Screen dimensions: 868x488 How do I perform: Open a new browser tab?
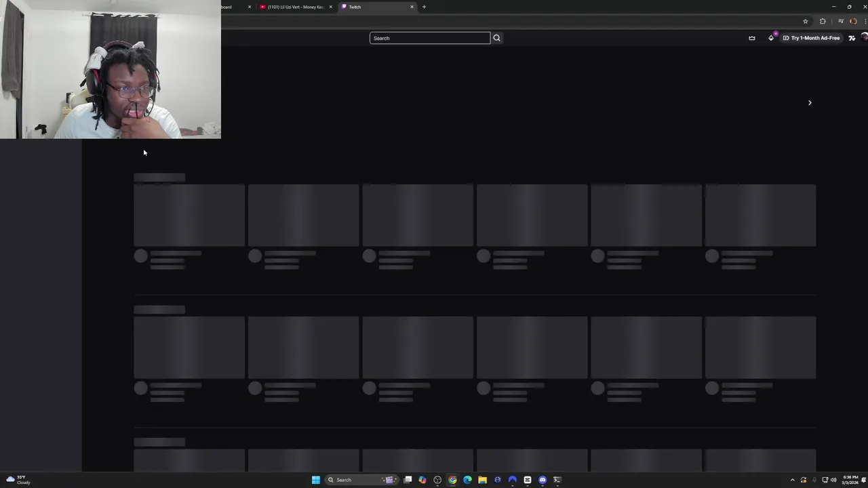tap(424, 7)
